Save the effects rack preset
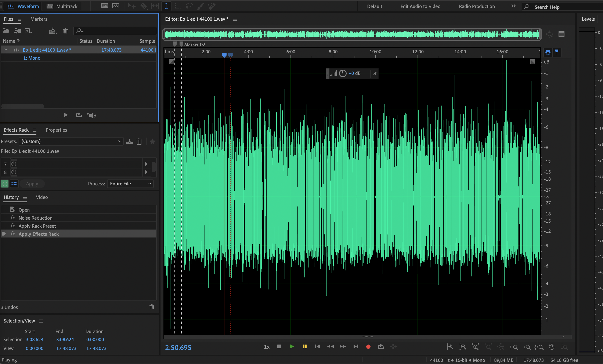 tap(129, 141)
